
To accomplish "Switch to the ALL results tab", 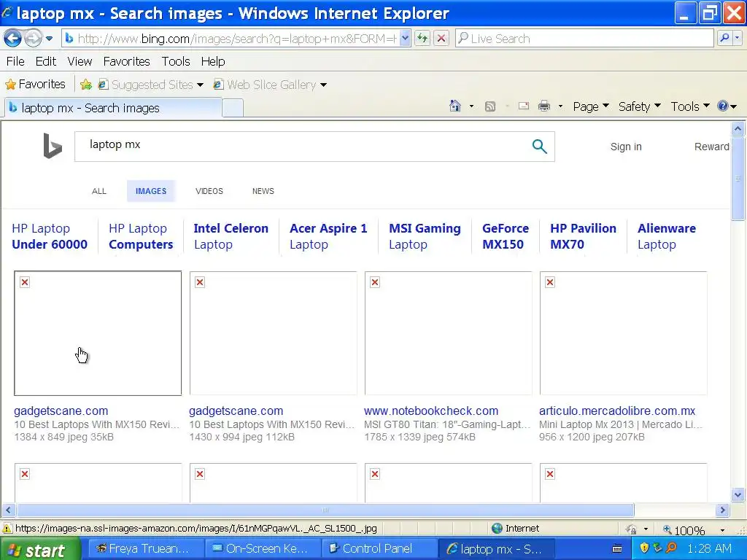I will point(99,191).
